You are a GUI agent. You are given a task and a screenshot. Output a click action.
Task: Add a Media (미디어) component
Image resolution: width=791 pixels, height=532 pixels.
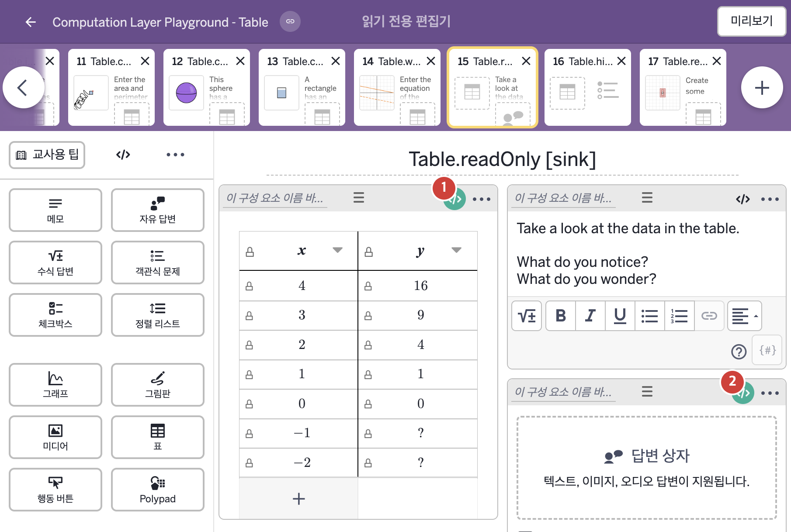click(x=56, y=437)
